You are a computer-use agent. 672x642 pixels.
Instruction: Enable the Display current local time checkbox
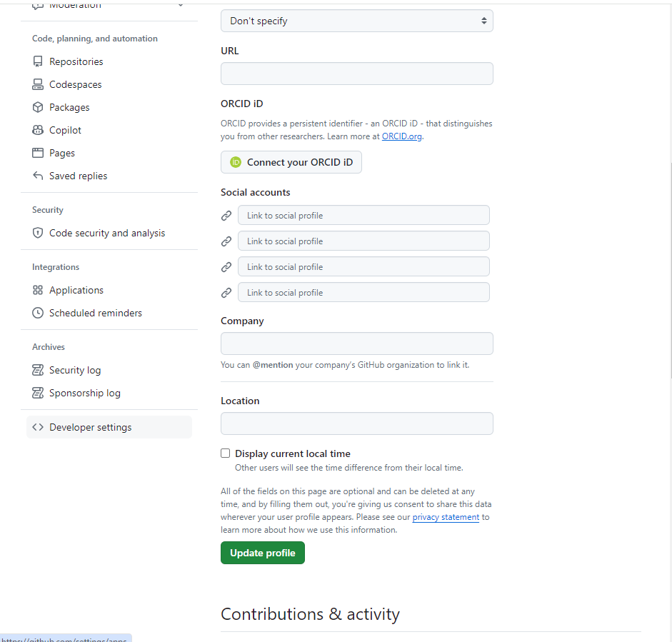[225, 453]
